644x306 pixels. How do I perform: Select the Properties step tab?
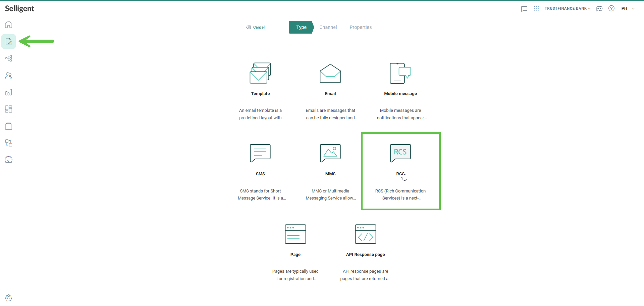pyautogui.click(x=361, y=27)
